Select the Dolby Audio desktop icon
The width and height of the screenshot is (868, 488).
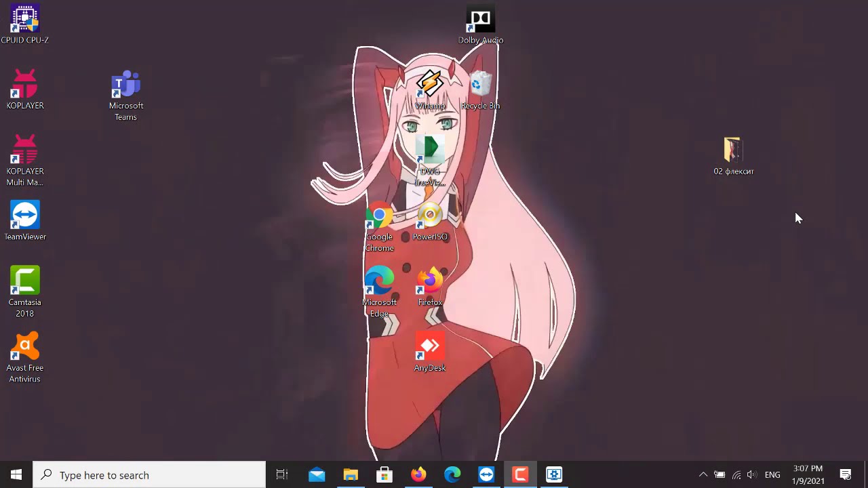coord(481,24)
